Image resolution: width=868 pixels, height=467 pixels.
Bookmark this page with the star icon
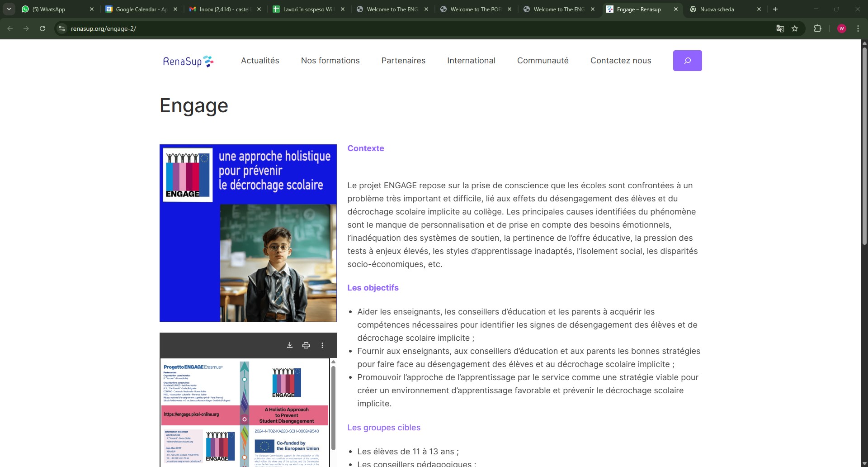(x=795, y=29)
